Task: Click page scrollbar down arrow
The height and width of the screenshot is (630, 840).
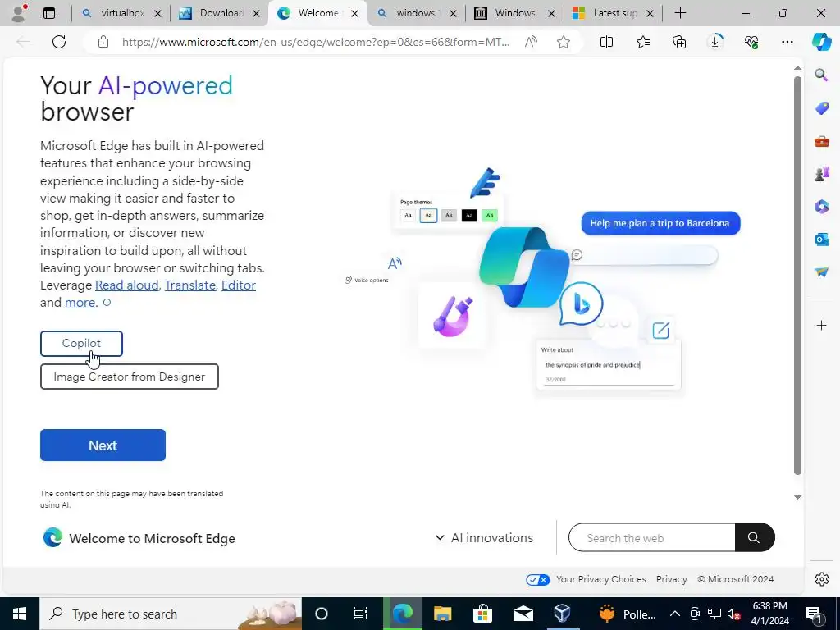Action: click(797, 497)
